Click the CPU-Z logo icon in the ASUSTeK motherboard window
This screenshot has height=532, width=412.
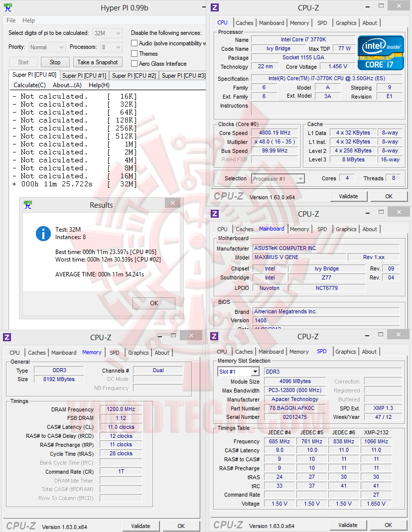click(215, 214)
